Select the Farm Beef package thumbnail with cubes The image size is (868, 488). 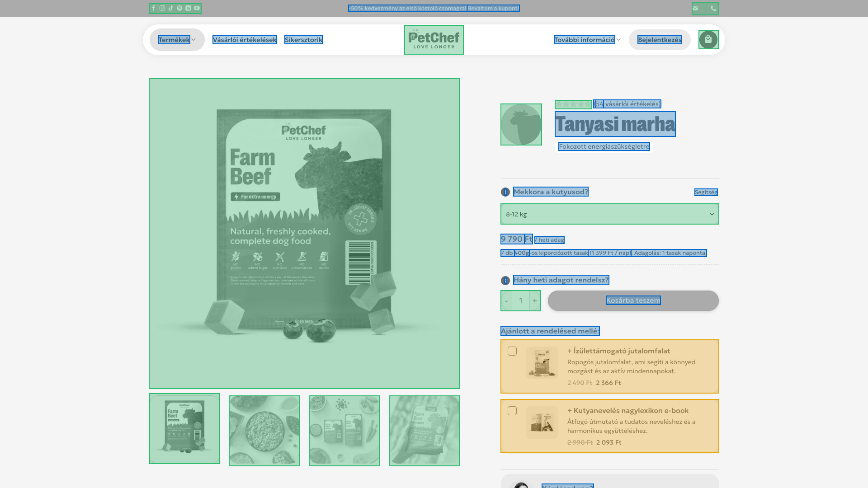click(x=184, y=428)
